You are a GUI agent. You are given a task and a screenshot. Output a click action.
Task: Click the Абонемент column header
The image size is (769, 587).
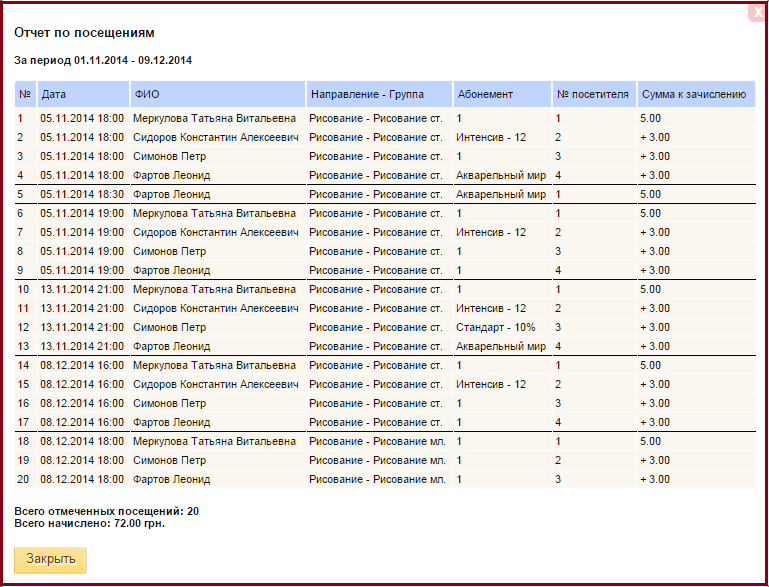[x=503, y=94]
